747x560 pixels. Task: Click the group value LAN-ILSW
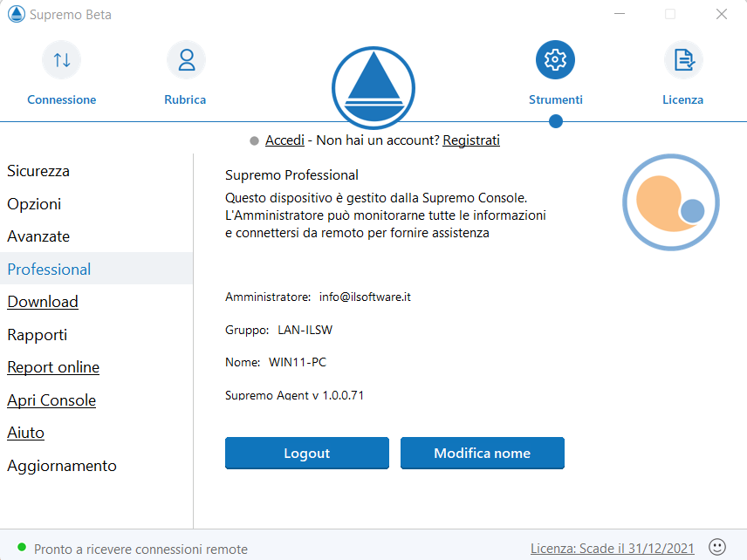point(305,330)
